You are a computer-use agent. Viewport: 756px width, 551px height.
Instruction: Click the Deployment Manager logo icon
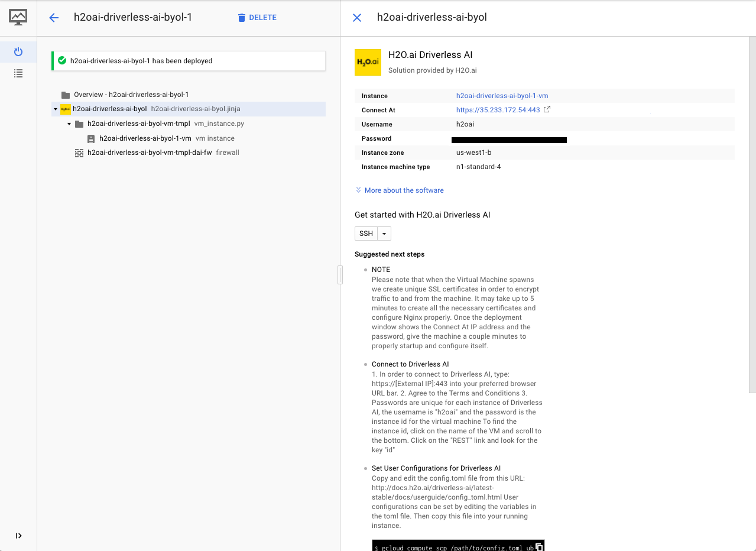click(18, 16)
